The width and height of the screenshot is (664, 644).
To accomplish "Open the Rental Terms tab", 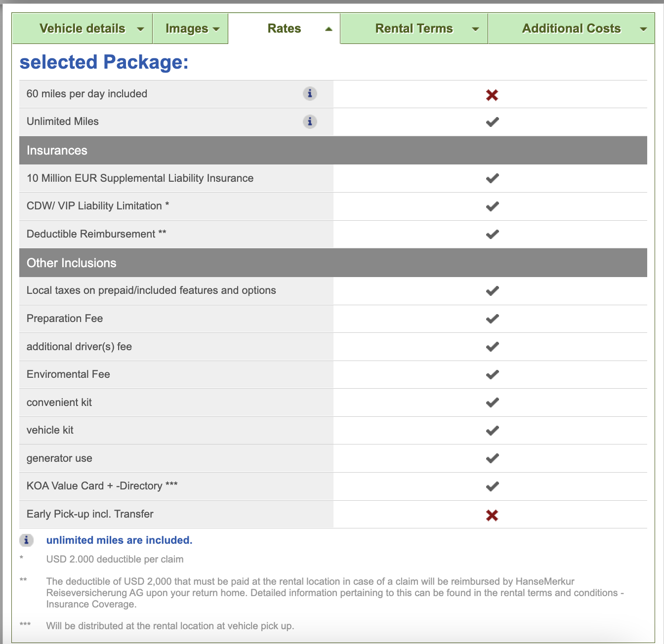I will pyautogui.click(x=414, y=29).
